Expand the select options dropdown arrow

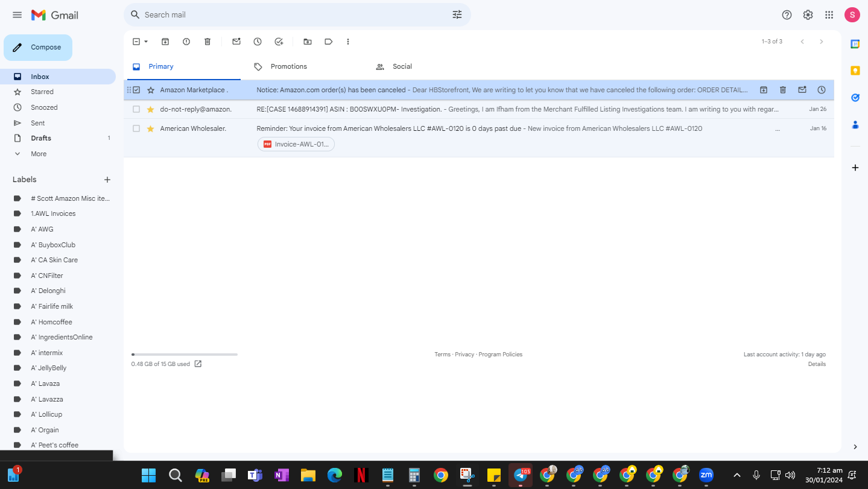pos(146,42)
